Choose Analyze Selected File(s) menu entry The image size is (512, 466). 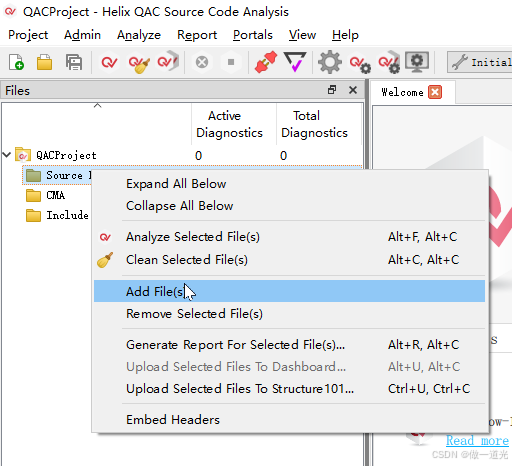[289, 237]
